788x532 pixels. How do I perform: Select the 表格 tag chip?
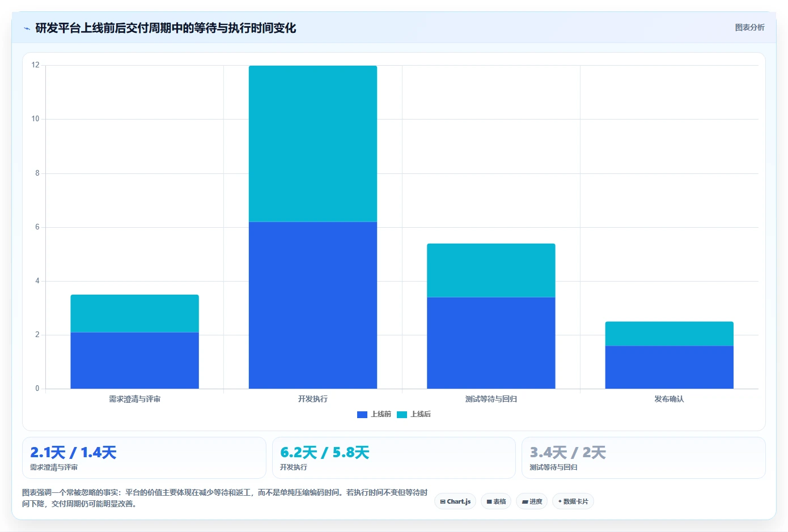[x=496, y=501]
